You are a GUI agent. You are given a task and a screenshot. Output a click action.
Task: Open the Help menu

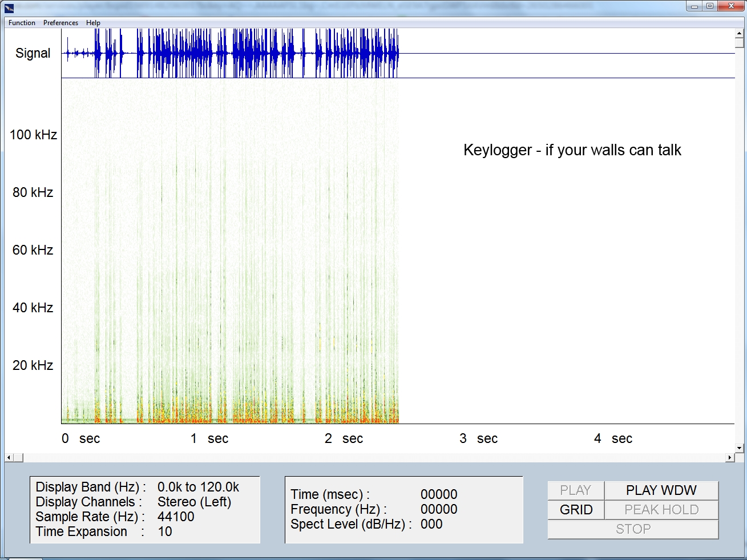point(93,23)
